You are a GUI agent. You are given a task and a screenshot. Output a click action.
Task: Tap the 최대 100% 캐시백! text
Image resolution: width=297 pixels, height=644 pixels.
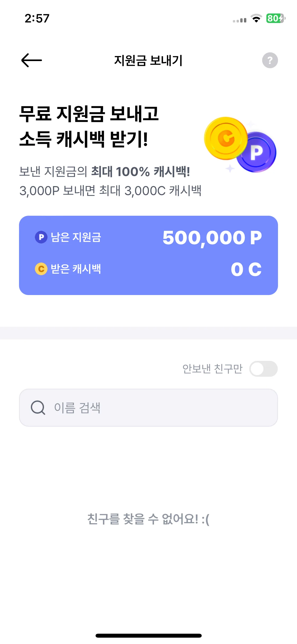pyautogui.click(x=140, y=172)
